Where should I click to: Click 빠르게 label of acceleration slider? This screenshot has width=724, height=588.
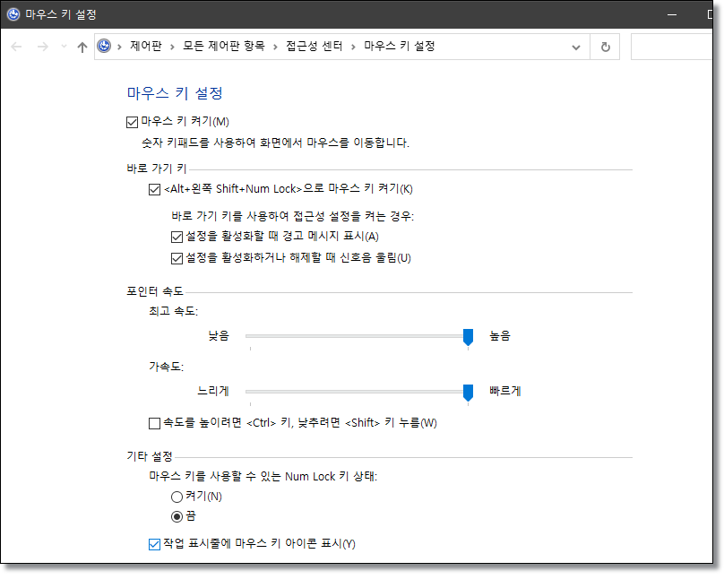505,391
